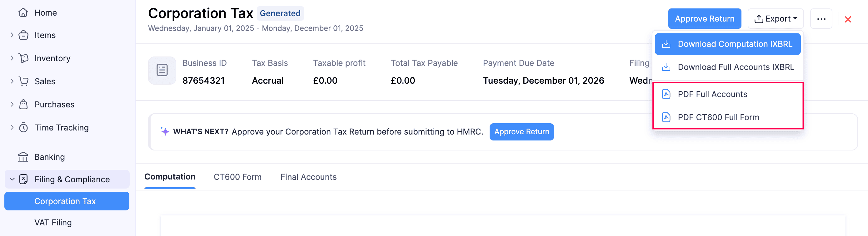Click the Time Tracking clock icon
The image size is (868, 236).
point(23,128)
